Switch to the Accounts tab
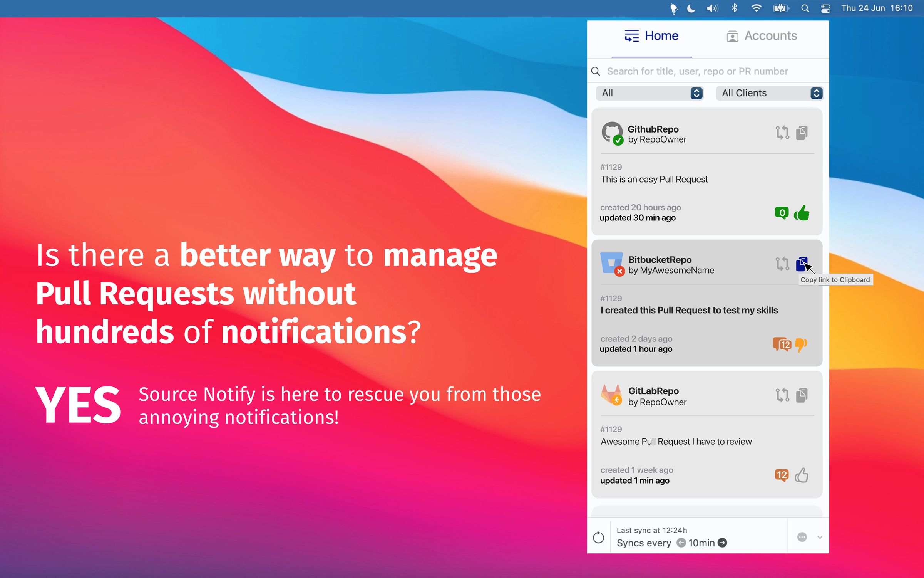This screenshot has width=924, height=578. (x=762, y=35)
